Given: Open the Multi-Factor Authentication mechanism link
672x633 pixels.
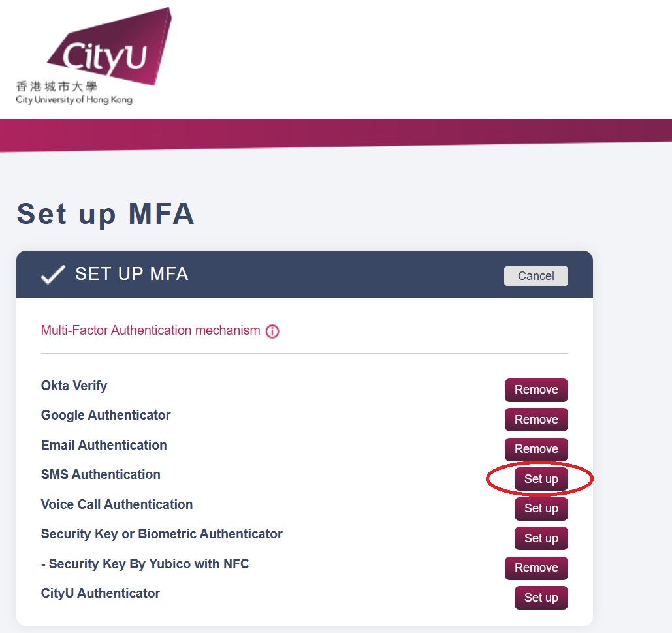Looking at the screenshot, I should 151,330.
